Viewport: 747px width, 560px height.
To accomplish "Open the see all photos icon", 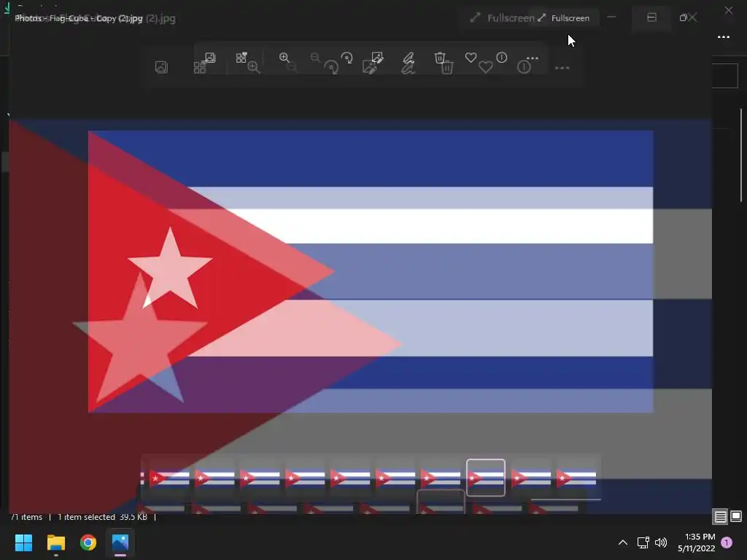I will tap(209, 58).
